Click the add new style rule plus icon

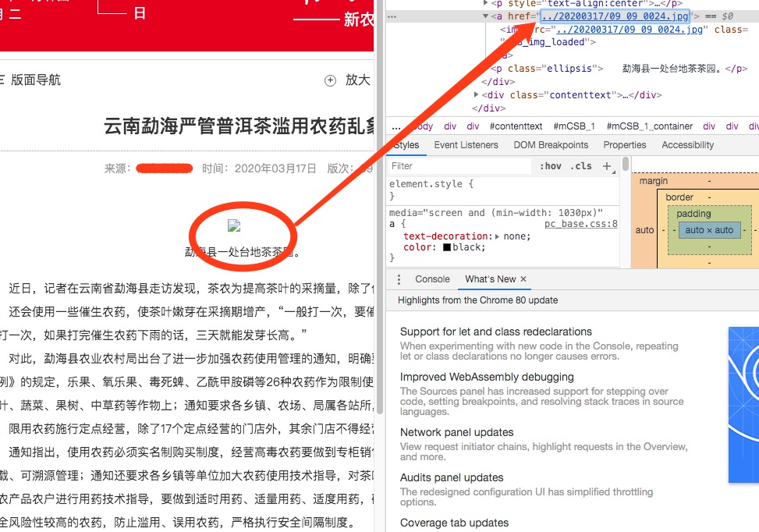tap(607, 166)
